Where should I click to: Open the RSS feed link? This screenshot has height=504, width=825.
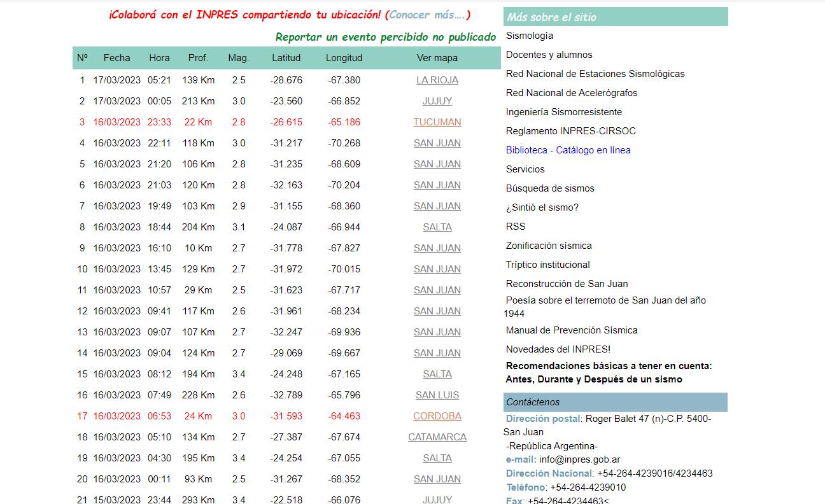515,227
